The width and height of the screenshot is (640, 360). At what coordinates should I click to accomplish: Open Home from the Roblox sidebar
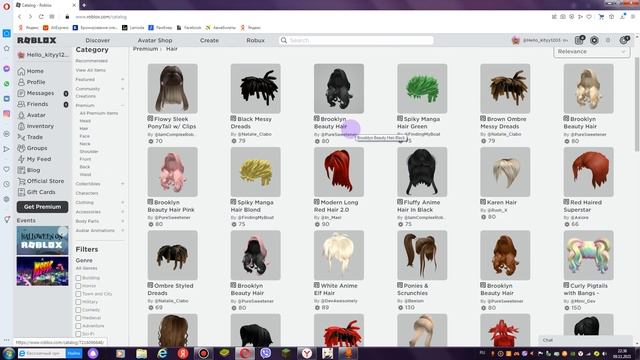point(31,71)
